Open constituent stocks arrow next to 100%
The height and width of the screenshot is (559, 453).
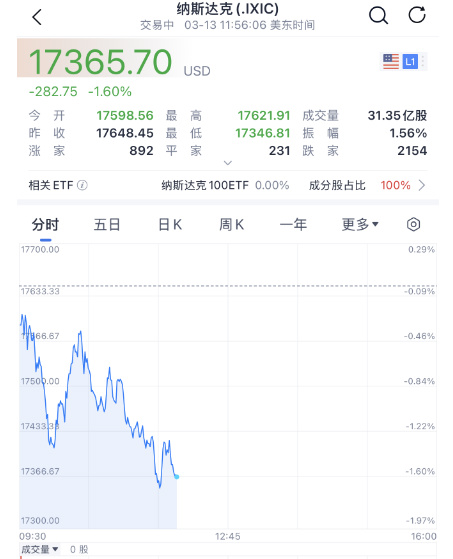pyautogui.click(x=422, y=185)
